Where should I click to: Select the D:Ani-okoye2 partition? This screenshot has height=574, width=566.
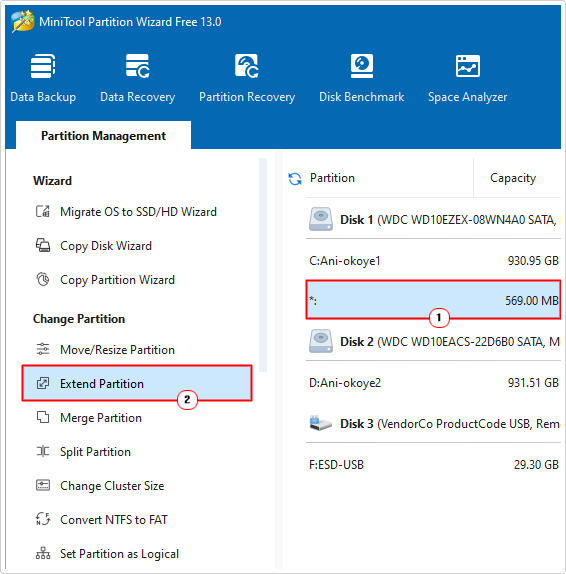(433, 383)
